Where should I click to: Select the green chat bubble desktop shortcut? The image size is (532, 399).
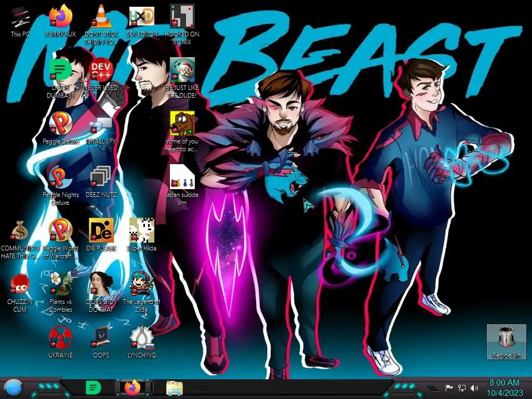[x=60, y=78]
